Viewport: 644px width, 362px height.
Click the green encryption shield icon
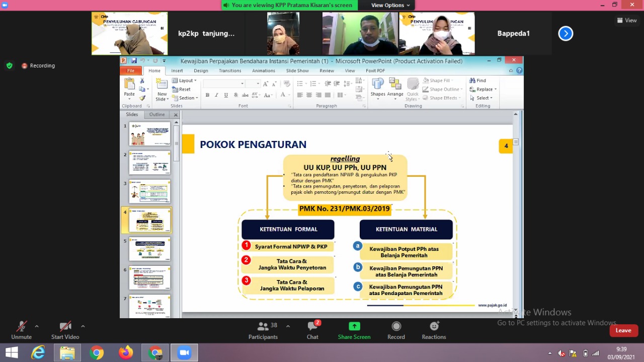(9, 65)
